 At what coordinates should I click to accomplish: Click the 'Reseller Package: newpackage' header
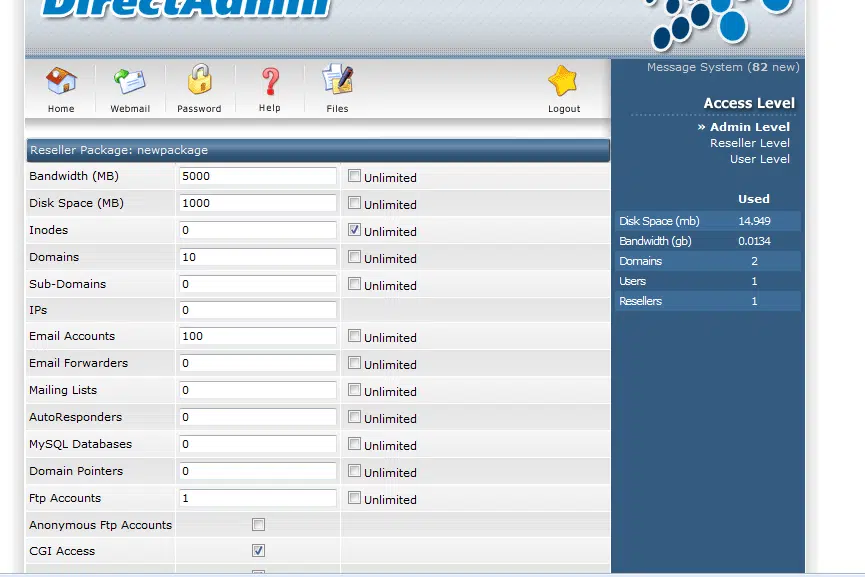[x=318, y=150]
